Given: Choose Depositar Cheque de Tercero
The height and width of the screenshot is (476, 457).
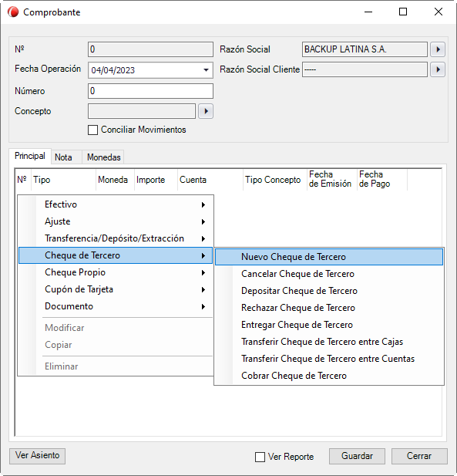Looking at the screenshot, I should [329, 291].
